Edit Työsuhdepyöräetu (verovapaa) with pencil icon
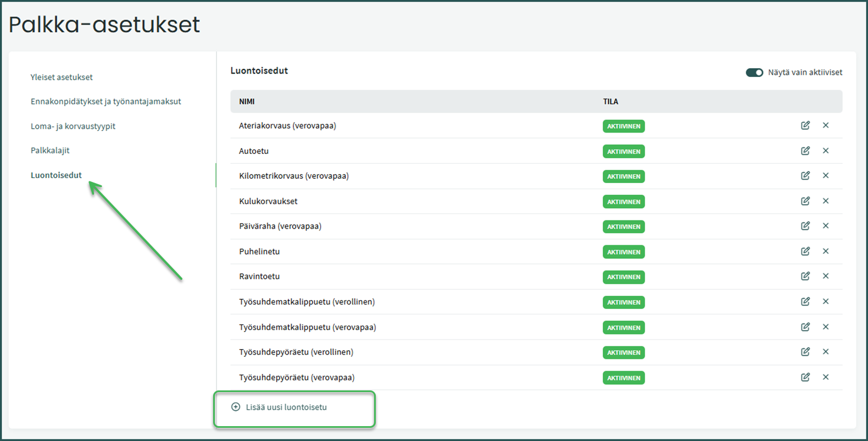868x441 pixels. (805, 377)
